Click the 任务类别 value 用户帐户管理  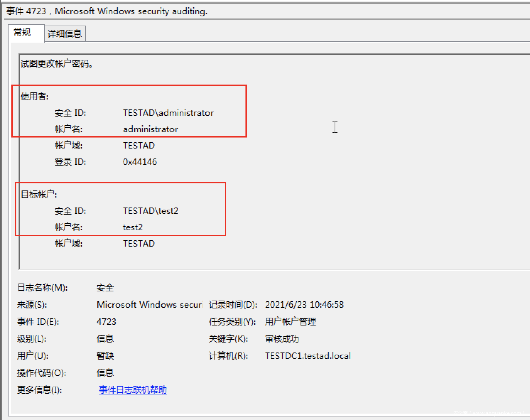[291, 322]
